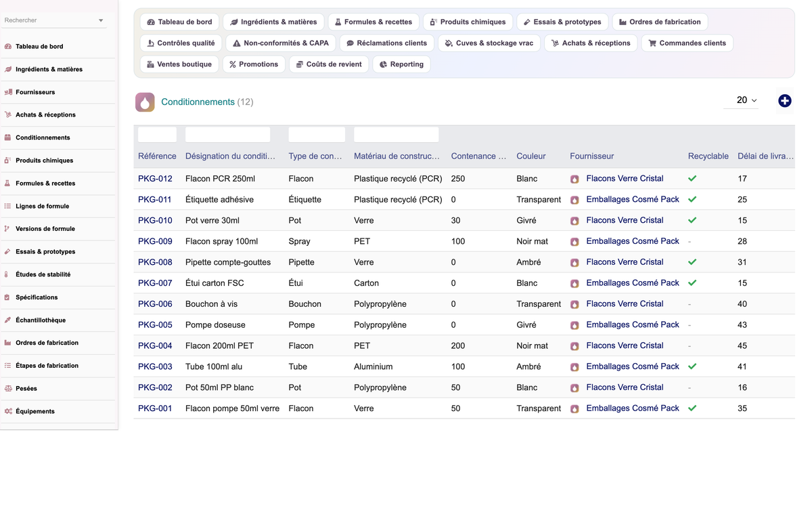Image resolution: width=812 pixels, height=508 pixels.
Task: Open the Non-conformités & CAPA tab
Action: (281, 43)
